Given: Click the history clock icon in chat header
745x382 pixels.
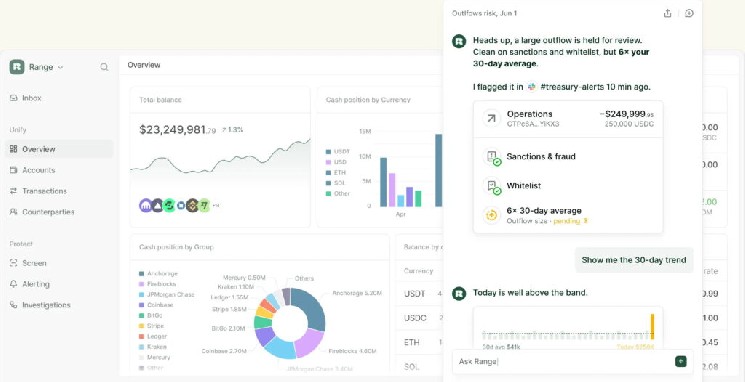Looking at the screenshot, I should point(689,13).
